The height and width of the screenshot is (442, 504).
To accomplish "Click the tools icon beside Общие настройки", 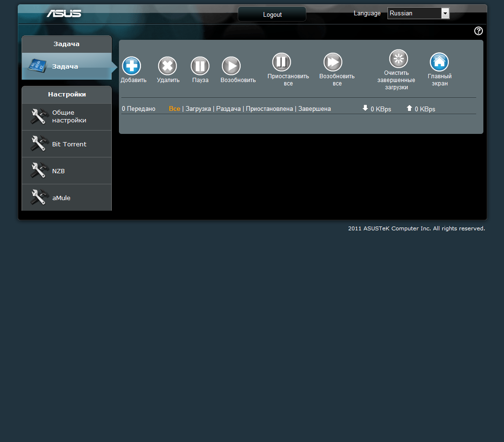I will 39,116.
